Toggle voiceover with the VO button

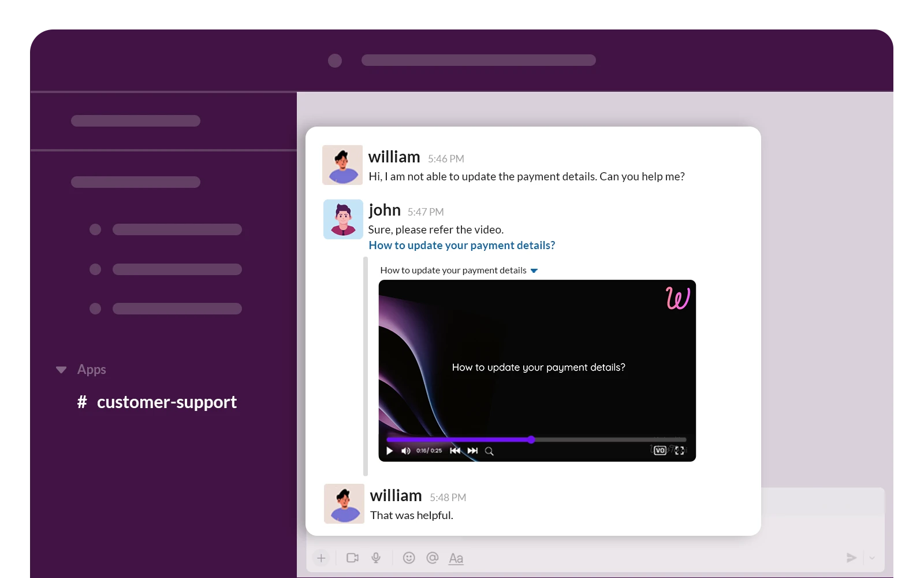(x=660, y=450)
